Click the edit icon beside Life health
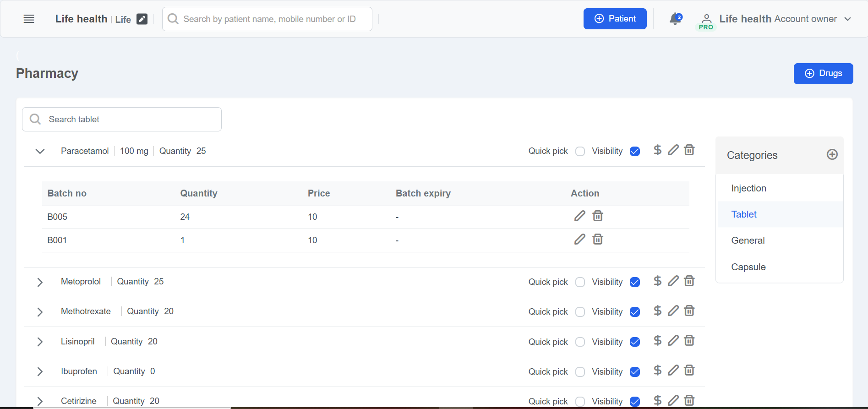The image size is (868, 409). 142,19
